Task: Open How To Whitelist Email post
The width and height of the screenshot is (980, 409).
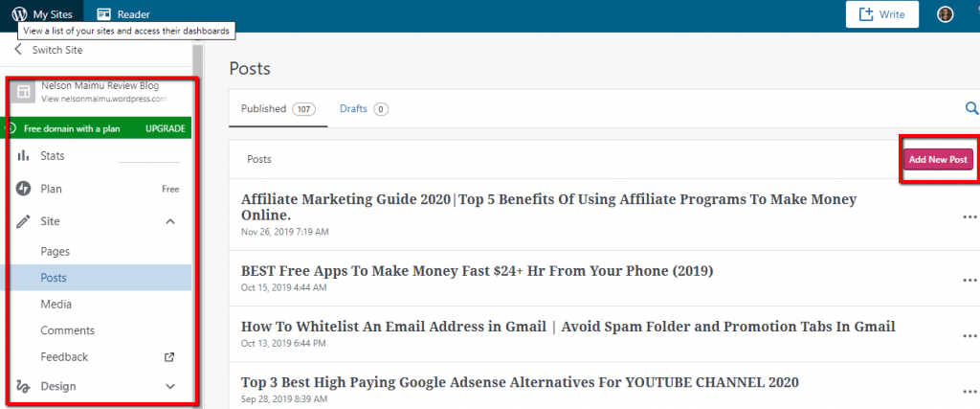Action: (568, 327)
